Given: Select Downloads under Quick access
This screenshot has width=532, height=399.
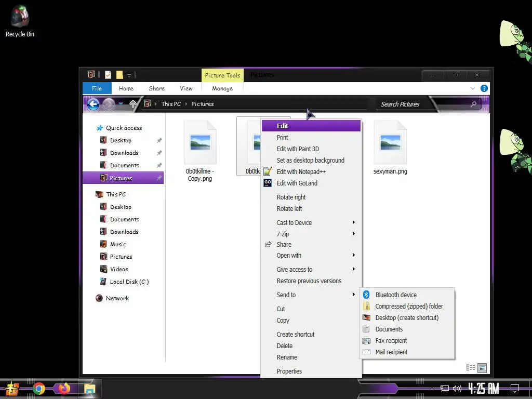Looking at the screenshot, I should [x=124, y=153].
